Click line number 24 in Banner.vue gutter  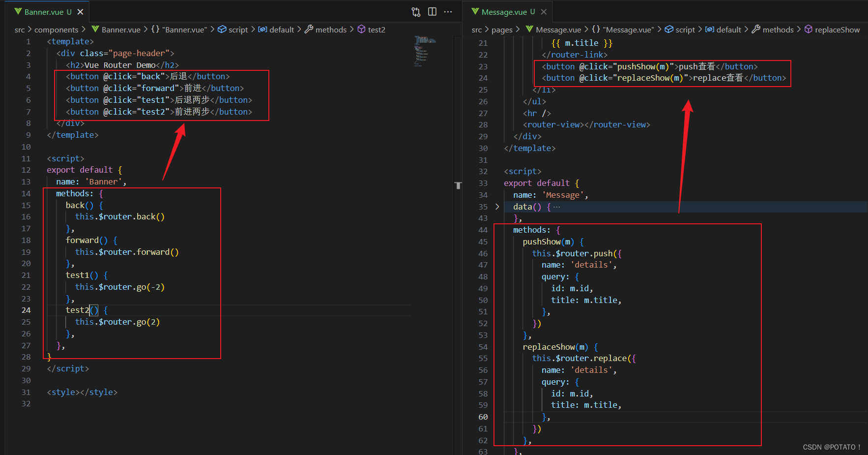(26, 310)
